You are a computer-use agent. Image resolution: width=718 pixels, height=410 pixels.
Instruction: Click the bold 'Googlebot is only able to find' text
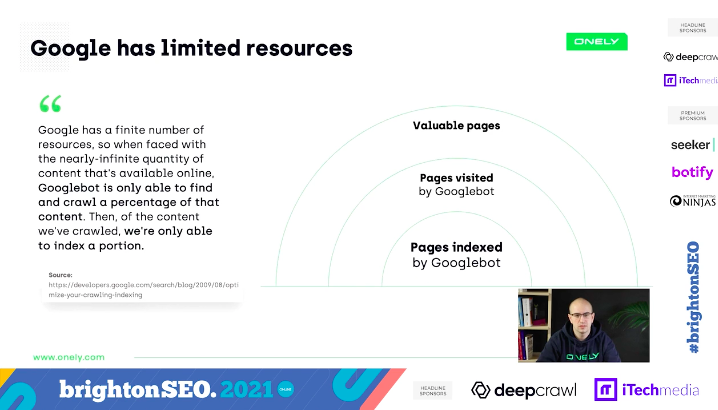tap(125, 188)
